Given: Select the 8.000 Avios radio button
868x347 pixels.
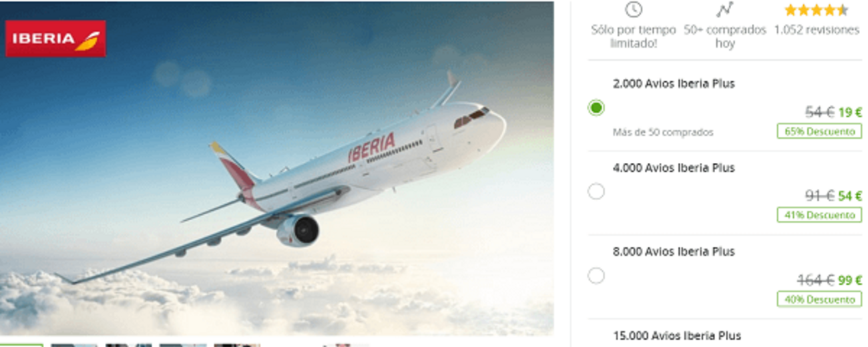Looking at the screenshot, I should point(596,276).
